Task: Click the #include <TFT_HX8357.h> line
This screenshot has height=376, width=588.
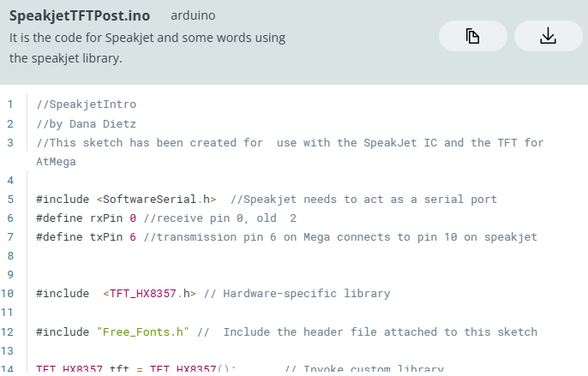Action: pos(213,293)
